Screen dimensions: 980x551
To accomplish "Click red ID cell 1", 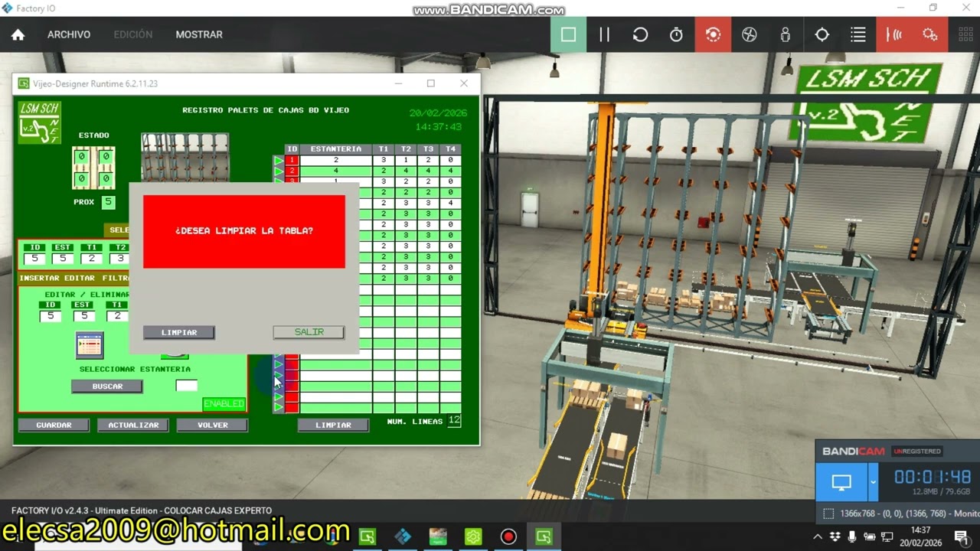I will [x=292, y=161].
